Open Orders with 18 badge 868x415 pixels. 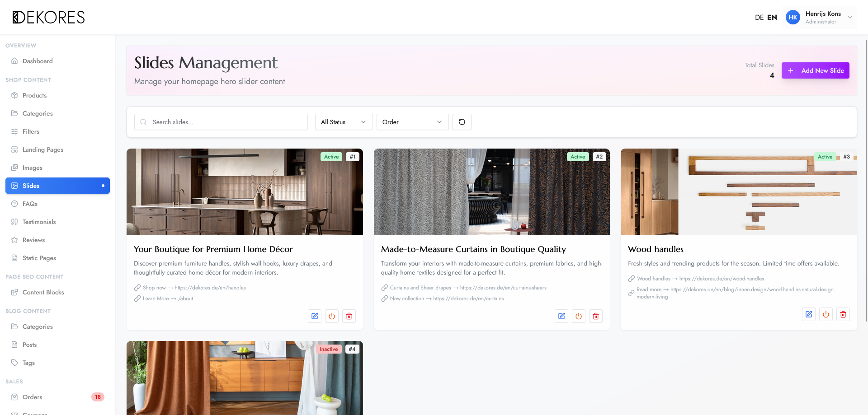tap(57, 397)
